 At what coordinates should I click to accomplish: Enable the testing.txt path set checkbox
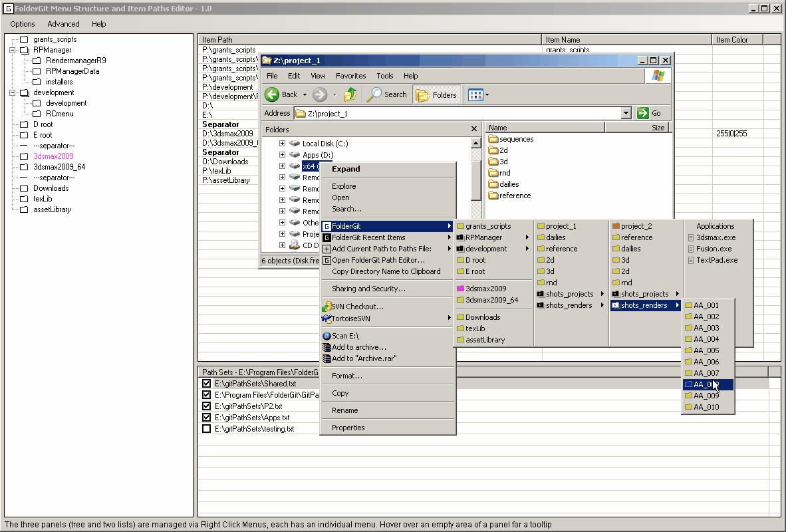click(207, 429)
